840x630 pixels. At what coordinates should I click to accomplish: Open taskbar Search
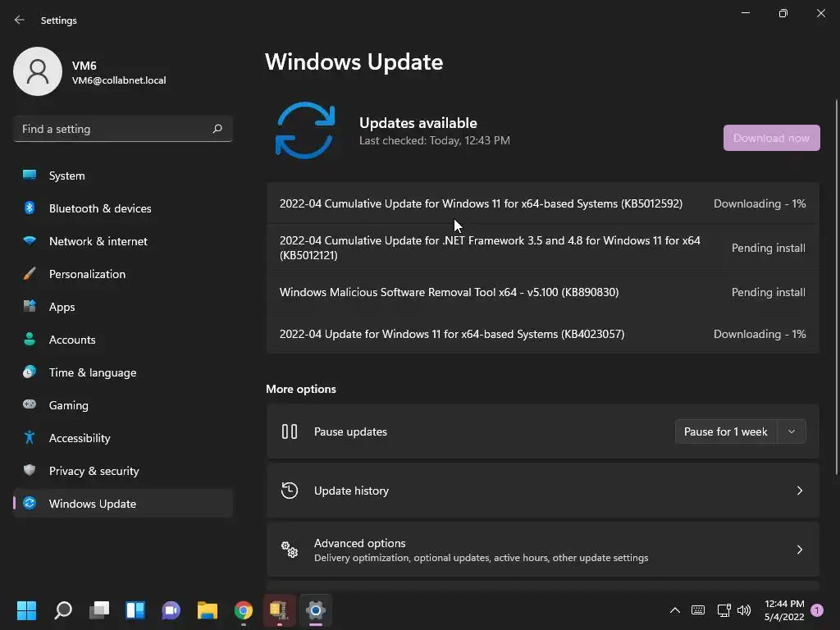tap(63, 610)
